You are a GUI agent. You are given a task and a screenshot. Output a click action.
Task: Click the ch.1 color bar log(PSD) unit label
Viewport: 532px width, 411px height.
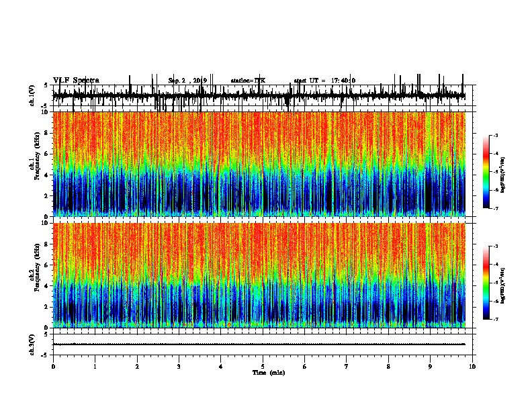pos(503,175)
